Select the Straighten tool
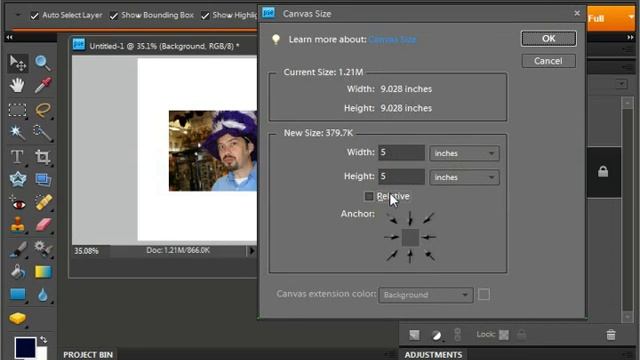This screenshot has height=360, width=640. coord(42,179)
